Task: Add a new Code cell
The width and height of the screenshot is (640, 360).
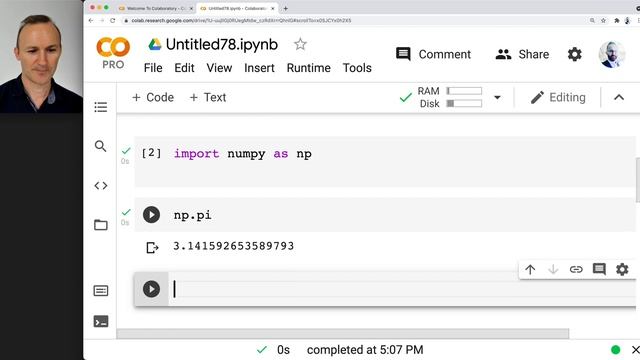Action: tap(153, 98)
